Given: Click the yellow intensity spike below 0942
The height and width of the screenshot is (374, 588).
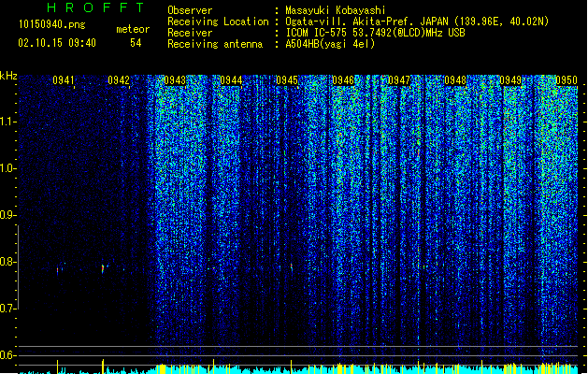Looking at the screenshot, I should point(103,367).
